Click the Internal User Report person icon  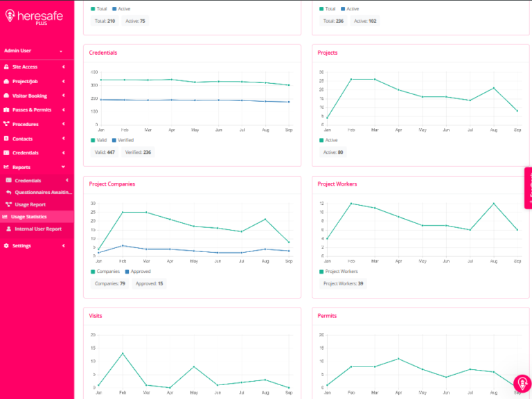coord(9,229)
